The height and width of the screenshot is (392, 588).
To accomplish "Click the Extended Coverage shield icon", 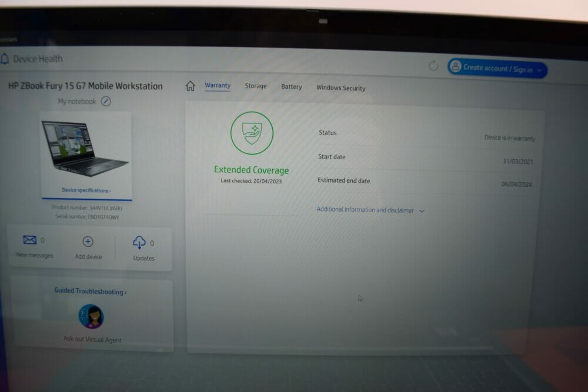I will pyautogui.click(x=252, y=133).
